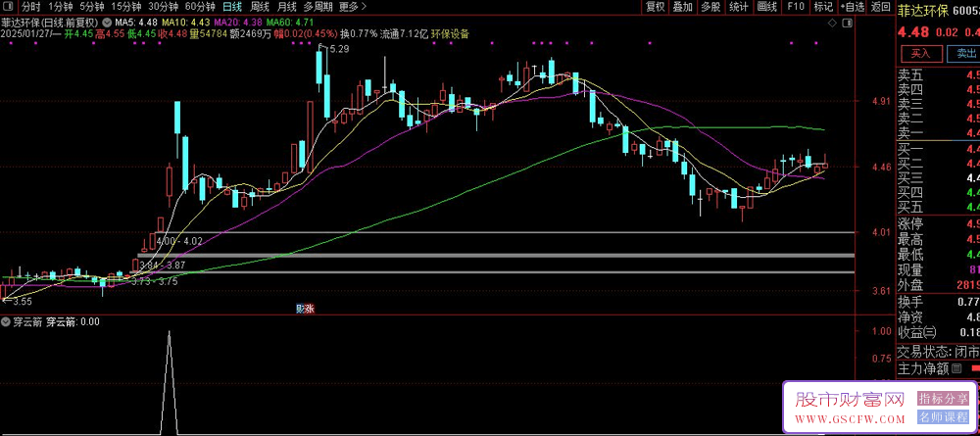
Task: Switch to the 1分钟 period tab
Action: (x=60, y=7)
